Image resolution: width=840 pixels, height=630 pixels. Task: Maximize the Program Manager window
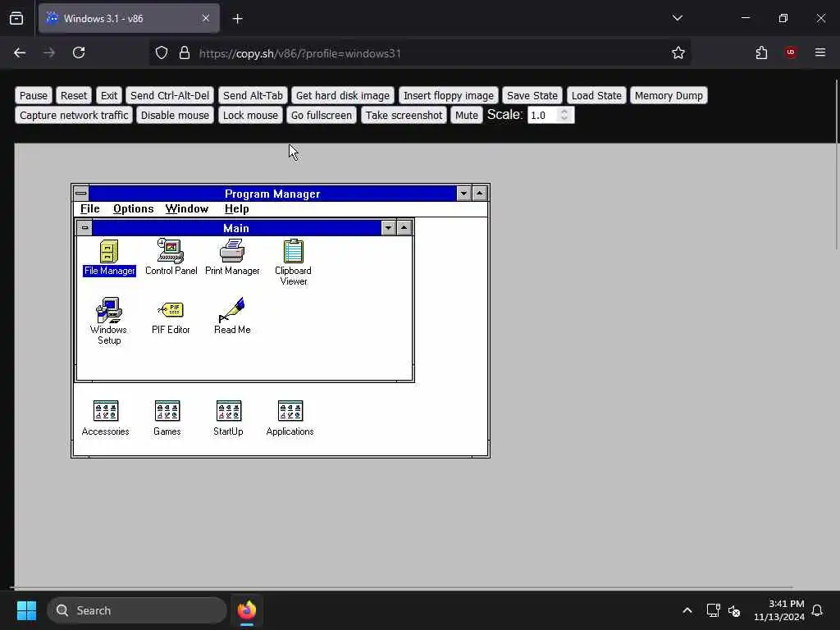479,194
